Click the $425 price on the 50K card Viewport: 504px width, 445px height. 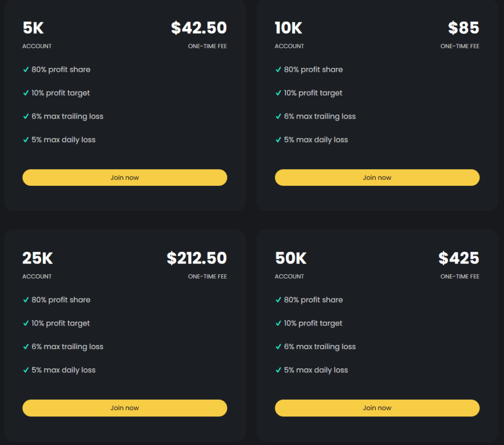point(459,258)
